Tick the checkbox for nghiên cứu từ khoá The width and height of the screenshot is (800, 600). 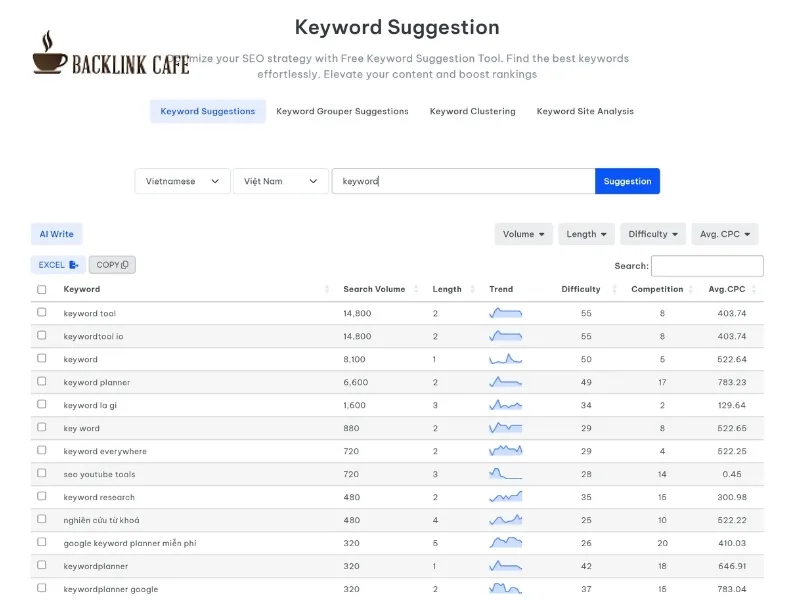[x=42, y=519]
